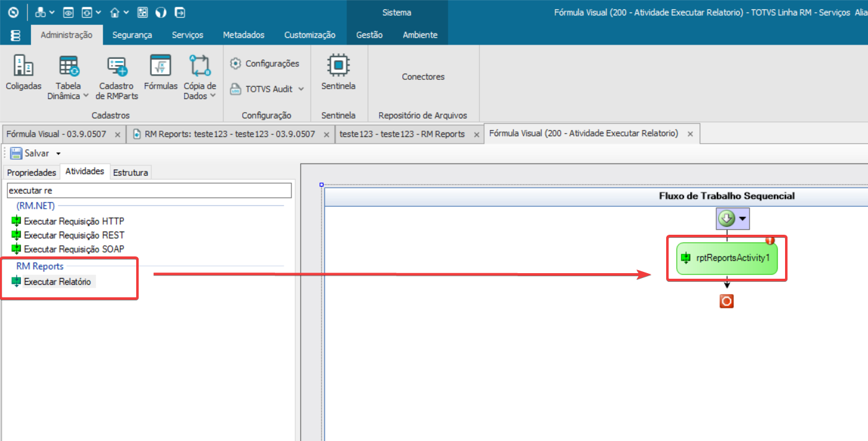Close the 'Fórmula Visual (200 - Atividade Executar Relatorio)' tab
The image size is (868, 441).
[690, 134]
